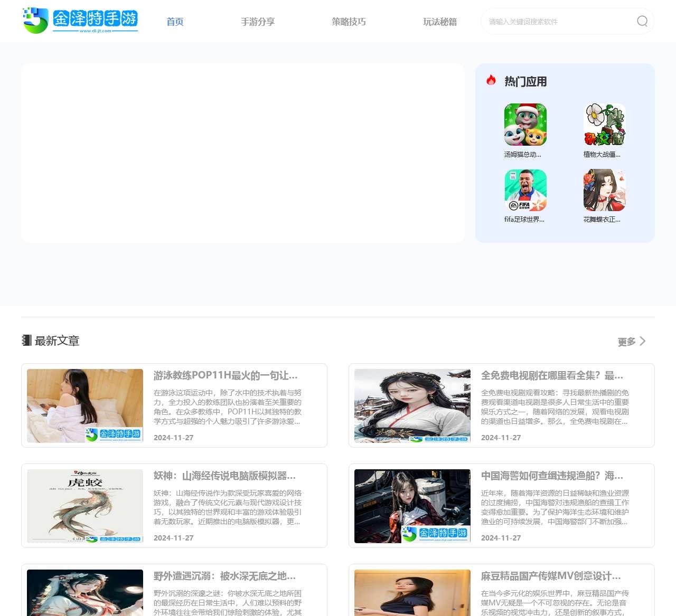Click the 最新文章 section heading
Viewport: 676px width, 616px height.
tap(57, 341)
